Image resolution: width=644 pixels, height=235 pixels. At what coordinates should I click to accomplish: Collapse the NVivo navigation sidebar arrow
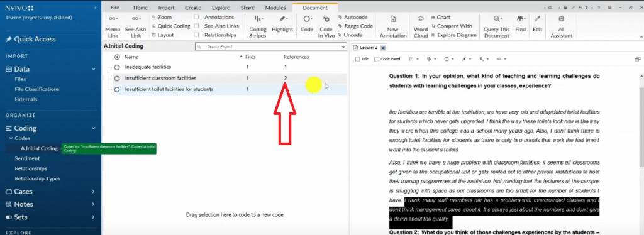pyautogui.click(x=96, y=8)
